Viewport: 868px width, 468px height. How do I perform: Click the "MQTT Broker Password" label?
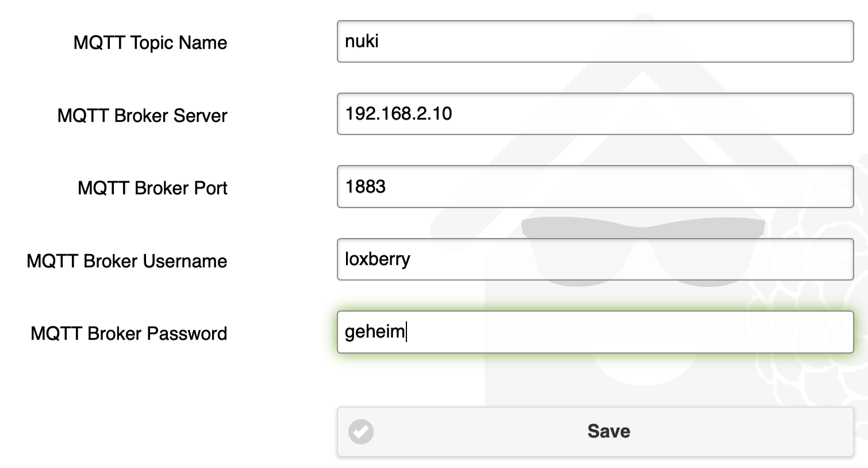coord(129,333)
